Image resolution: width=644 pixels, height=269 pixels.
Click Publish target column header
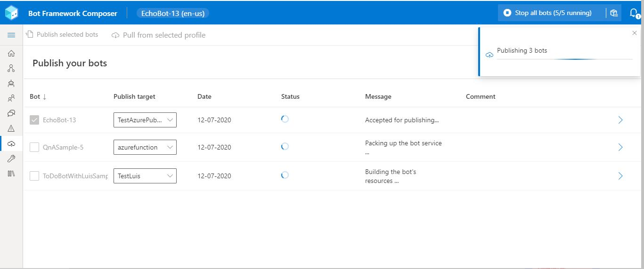coord(134,96)
